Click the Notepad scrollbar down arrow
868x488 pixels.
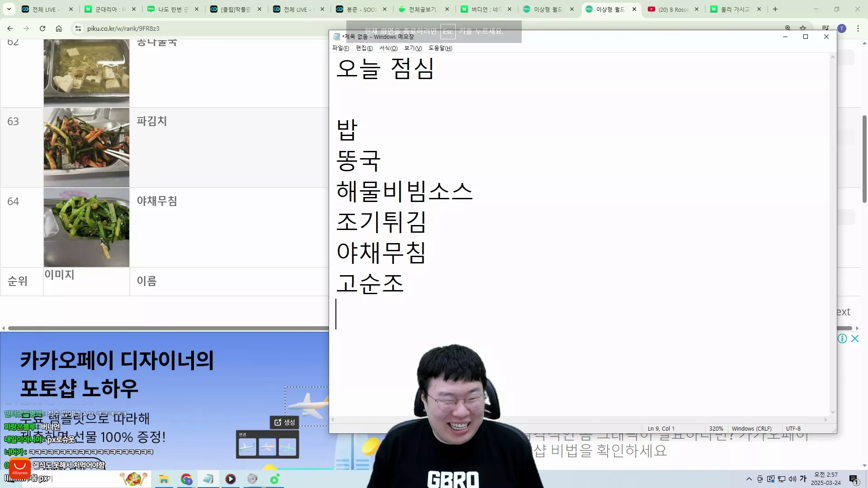(833, 412)
